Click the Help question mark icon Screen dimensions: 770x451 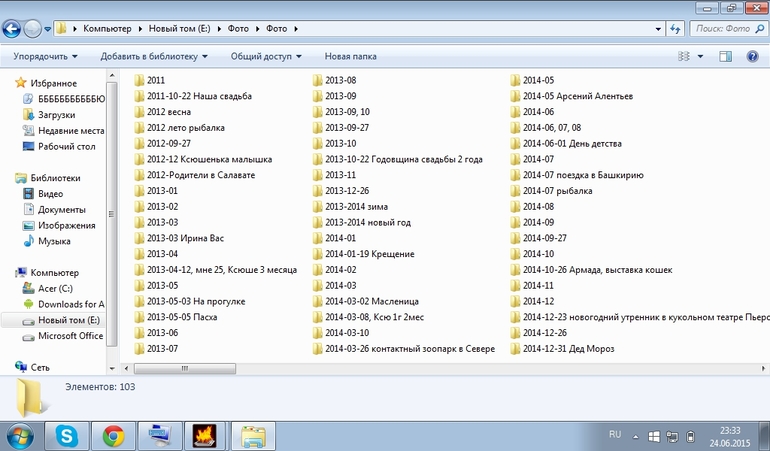(752, 57)
